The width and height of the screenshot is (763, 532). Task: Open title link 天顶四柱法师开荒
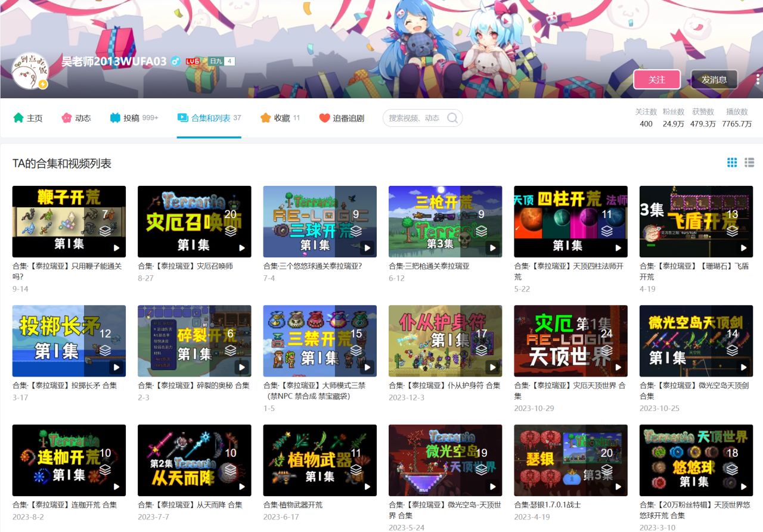click(x=569, y=272)
